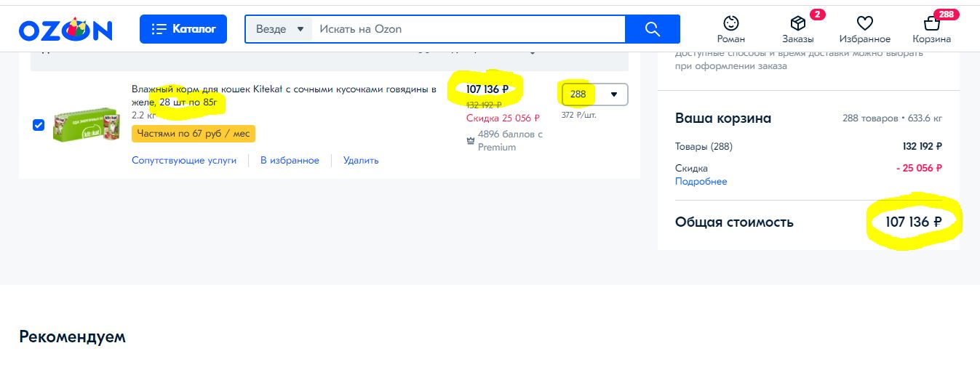Open Kitekat wet cat food title
Screen dimensions: 980x367
(284, 96)
